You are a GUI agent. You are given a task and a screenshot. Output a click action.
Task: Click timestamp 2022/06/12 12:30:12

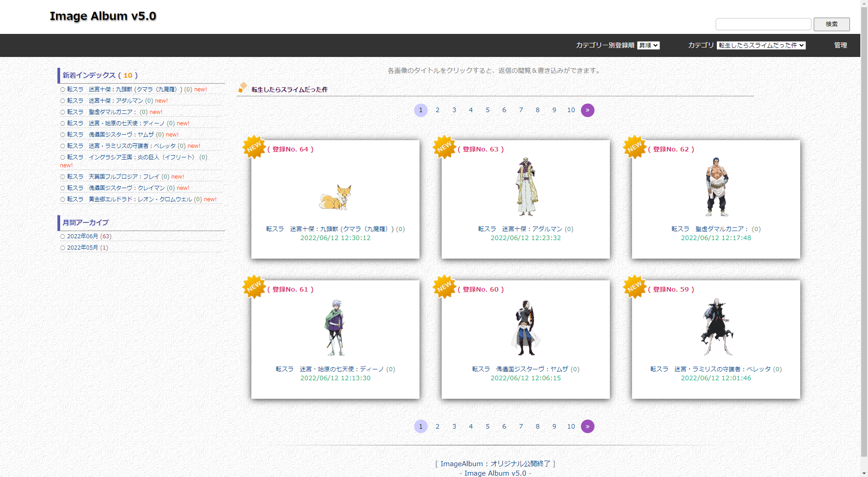[x=335, y=238]
